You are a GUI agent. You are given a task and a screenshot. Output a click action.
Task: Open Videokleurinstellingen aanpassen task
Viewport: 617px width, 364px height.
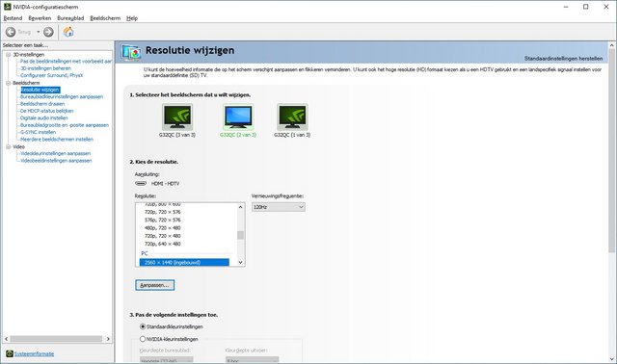[x=56, y=154]
